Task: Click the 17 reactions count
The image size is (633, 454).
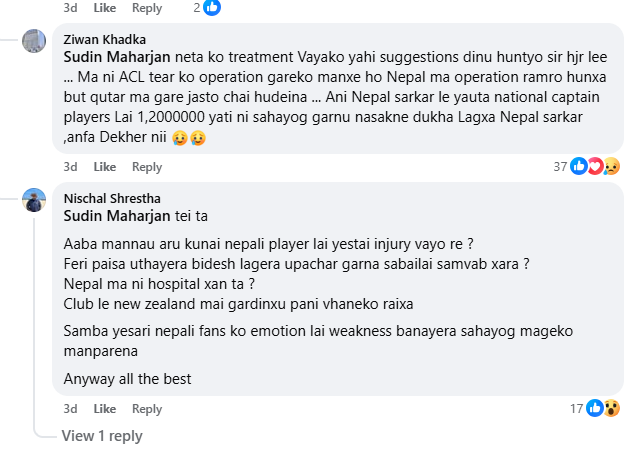Action: 576,408
